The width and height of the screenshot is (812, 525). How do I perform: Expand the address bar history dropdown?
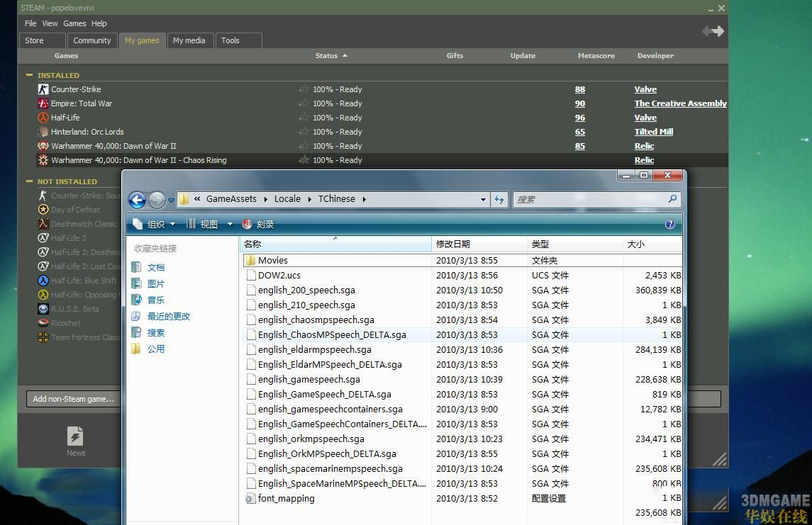pyautogui.click(x=483, y=199)
